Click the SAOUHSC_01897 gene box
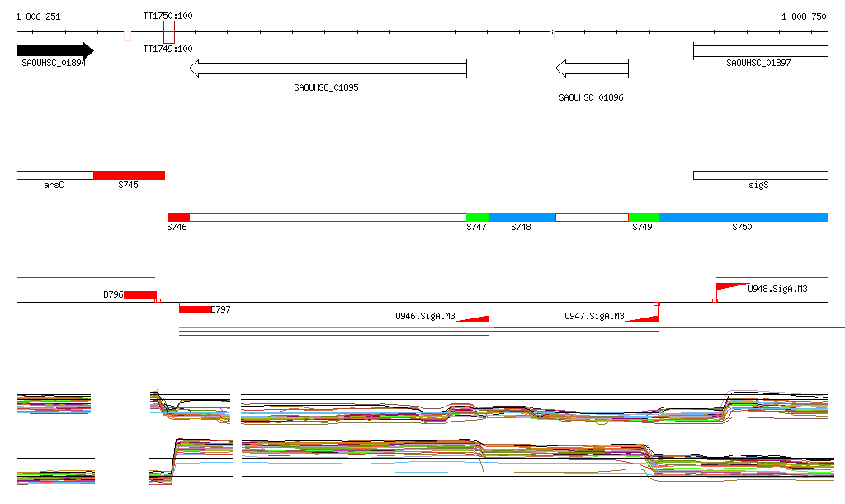This screenshot has height=504, width=845. click(760, 51)
